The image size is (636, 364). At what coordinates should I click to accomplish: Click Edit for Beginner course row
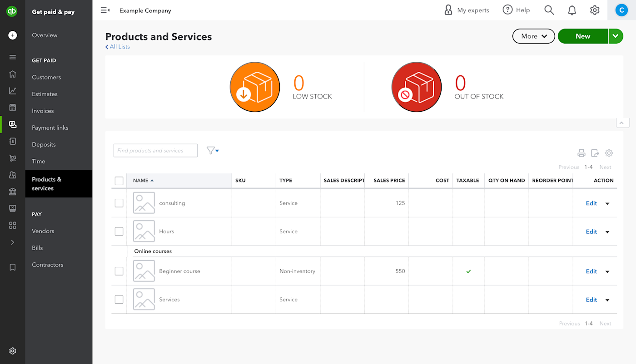click(591, 271)
